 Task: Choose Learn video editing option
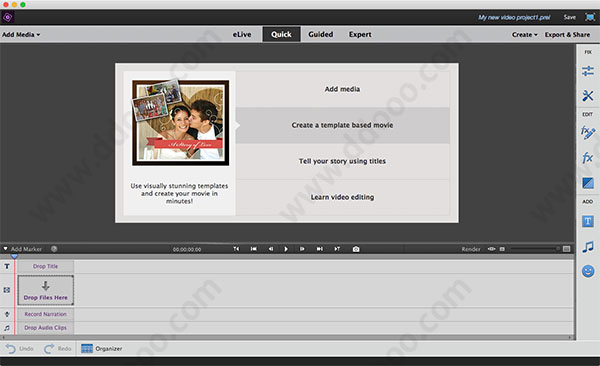(342, 198)
